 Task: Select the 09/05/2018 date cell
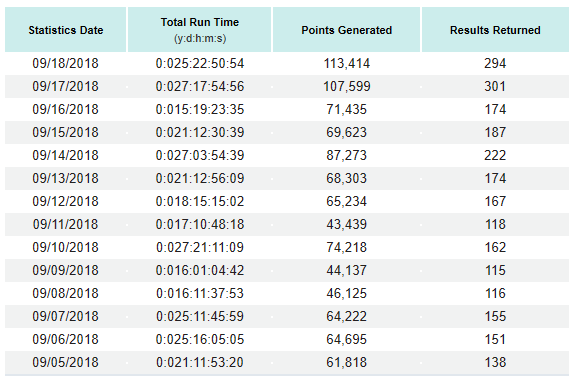point(65,362)
